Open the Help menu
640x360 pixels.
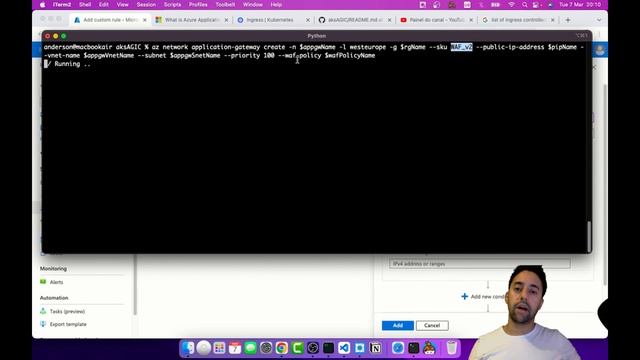276,4
